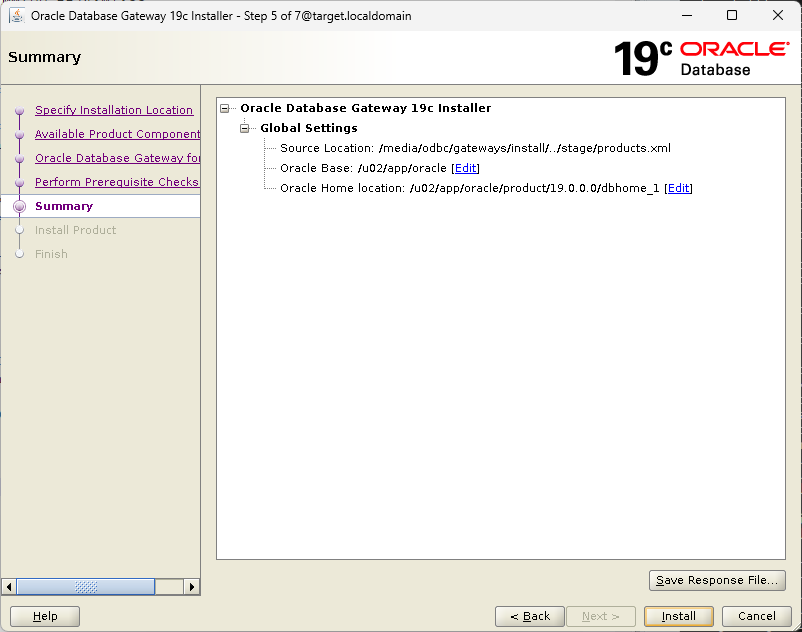Cancel the installer
Image resolution: width=802 pixels, height=632 pixels.
coord(757,616)
